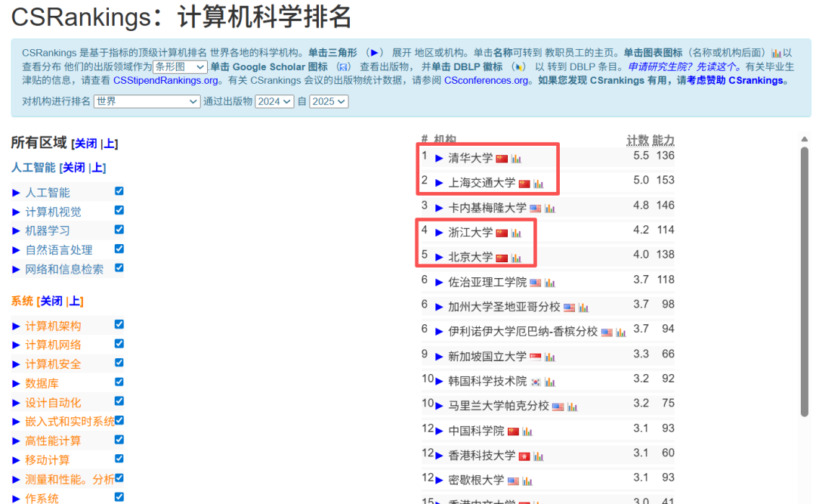Open the chart icon beside 伊利诺伊大学厄巴纳-香槟分校
The width and height of the screenshot is (816, 504).
[x=621, y=332]
